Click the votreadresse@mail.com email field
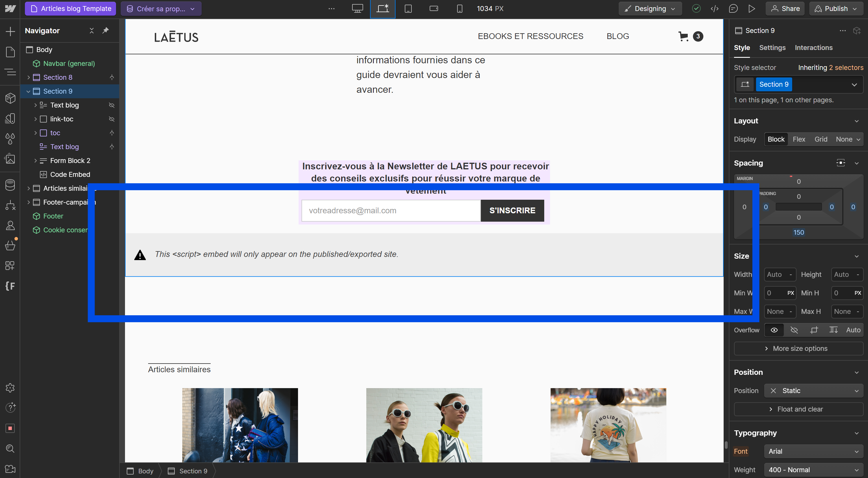 click(391, 211)
